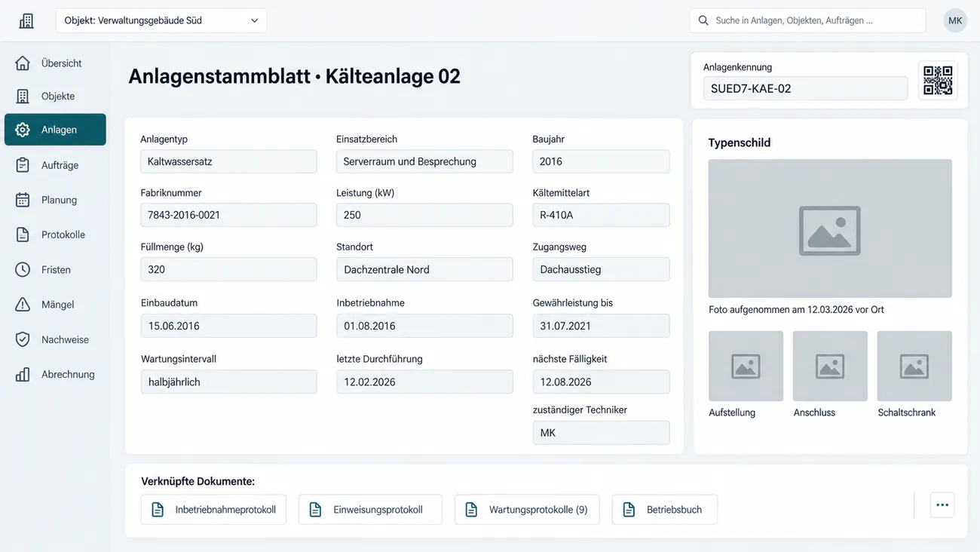Click the nächste Fälligkeit date field
The width and height of the screenshot is (980, 552).
tap(601, 382)
